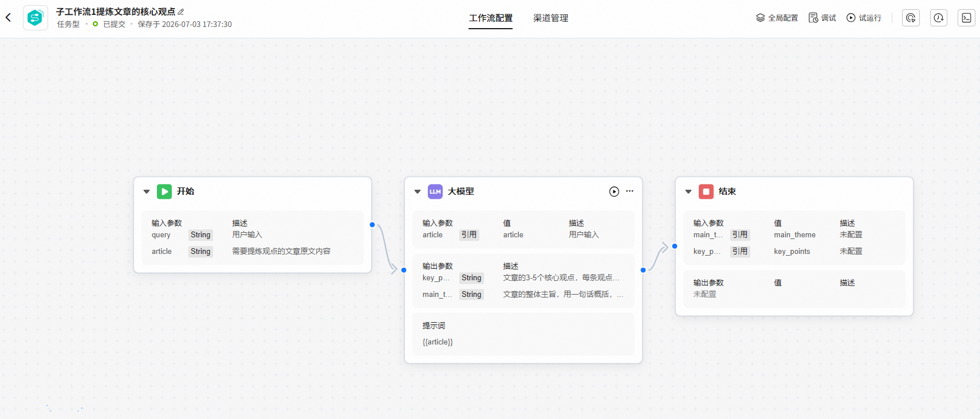This screenshot has height=419, width=980.
Task: Click 提示词 section label
Action: coord(434,326)
